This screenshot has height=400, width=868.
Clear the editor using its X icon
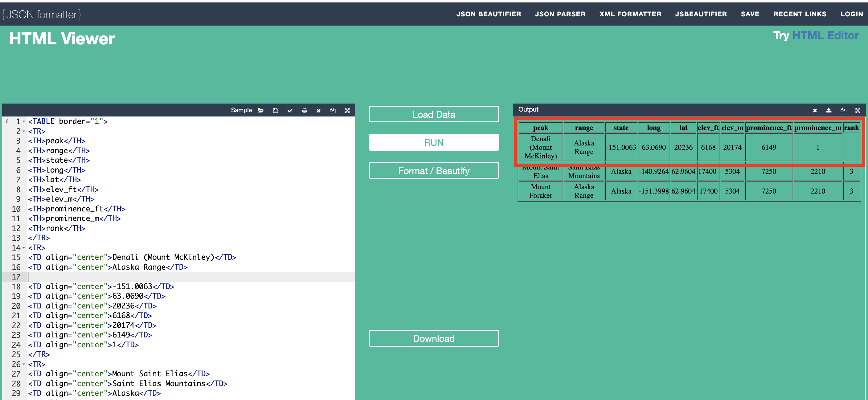coord(318,111)
